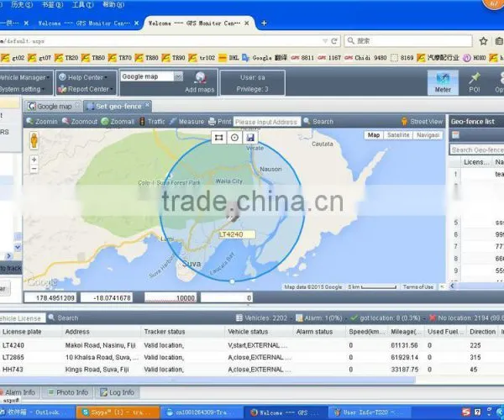Image resolution: width=504 pixels, height=420 pixels.
Task: Switch map view to Satellite
Action: (x=398, y=135)
